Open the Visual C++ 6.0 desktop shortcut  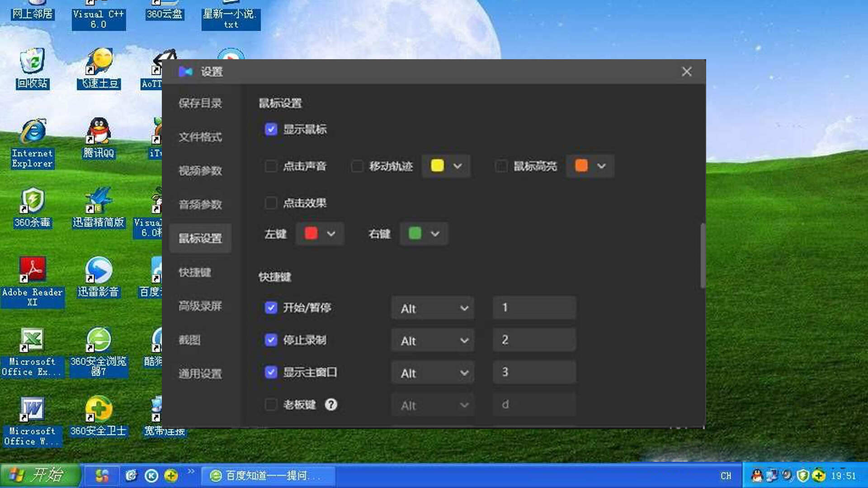[99, 15]
